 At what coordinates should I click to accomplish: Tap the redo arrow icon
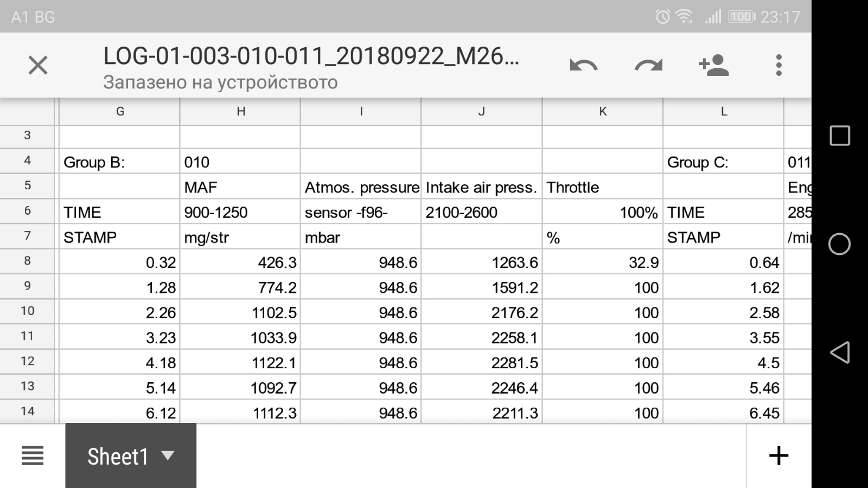[648, 66]
